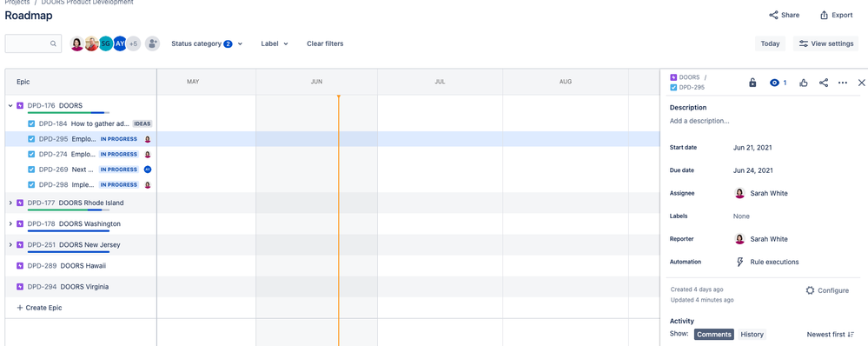
Task: Click assignee avatar on DPD-274 row
Action: pos(147,155)
